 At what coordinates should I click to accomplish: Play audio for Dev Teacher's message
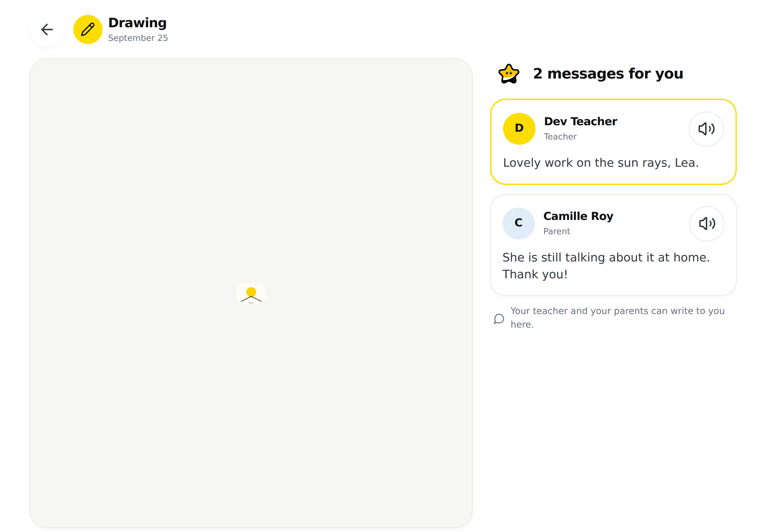[706, 129]
